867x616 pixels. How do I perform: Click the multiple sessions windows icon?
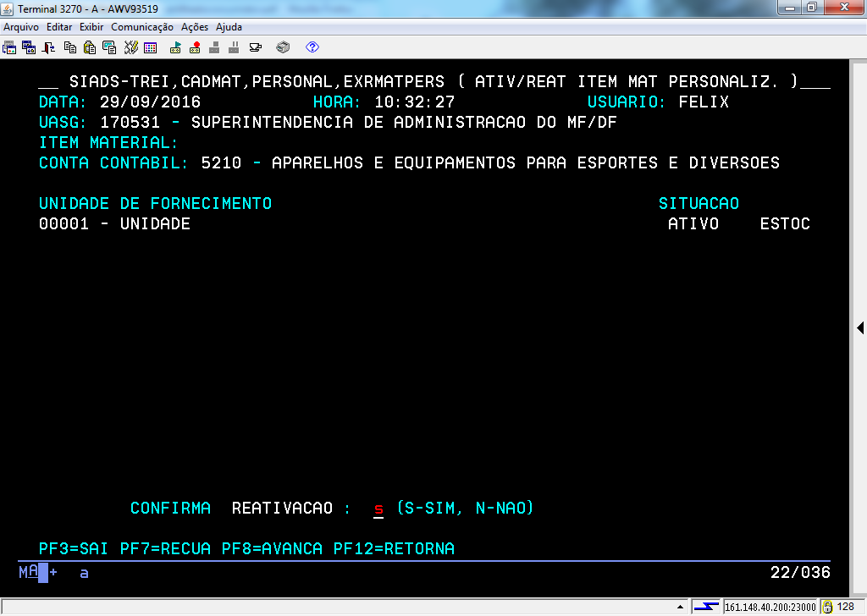[x=29, y=47]
